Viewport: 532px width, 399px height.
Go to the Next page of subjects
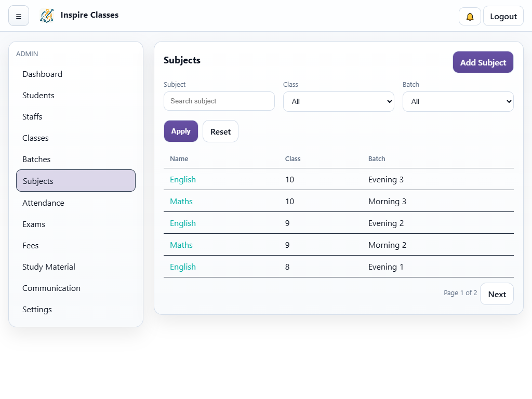pos(496,294)
